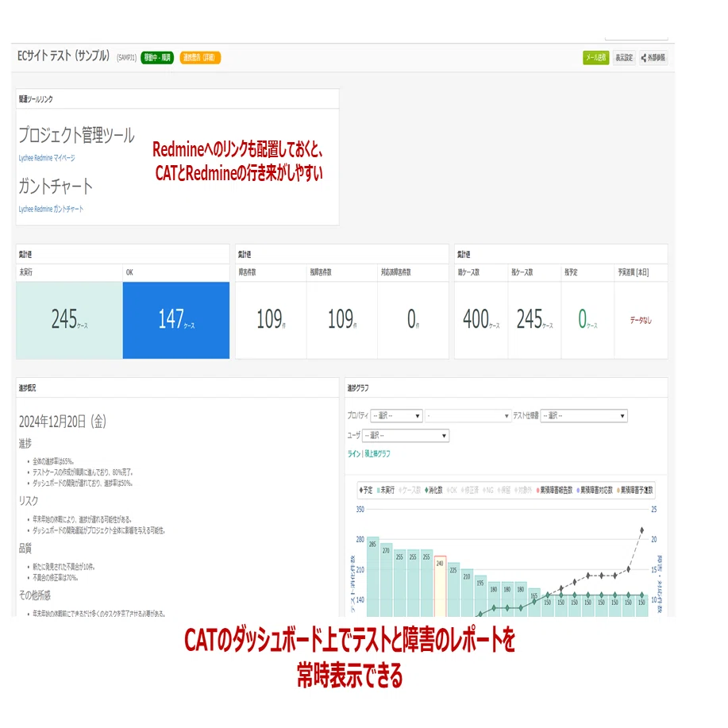Click the chart bar labeled 195

point(480,595)
